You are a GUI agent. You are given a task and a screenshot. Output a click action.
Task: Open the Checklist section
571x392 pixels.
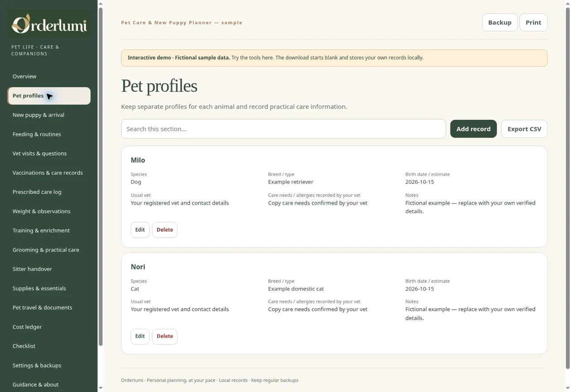[x=49, y=346]
